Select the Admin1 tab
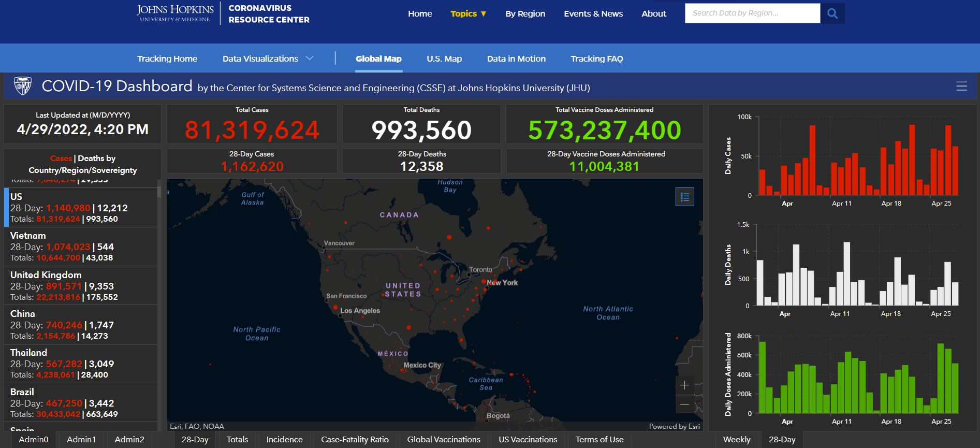Screen dimensions: 980x448 pos(81,439)
